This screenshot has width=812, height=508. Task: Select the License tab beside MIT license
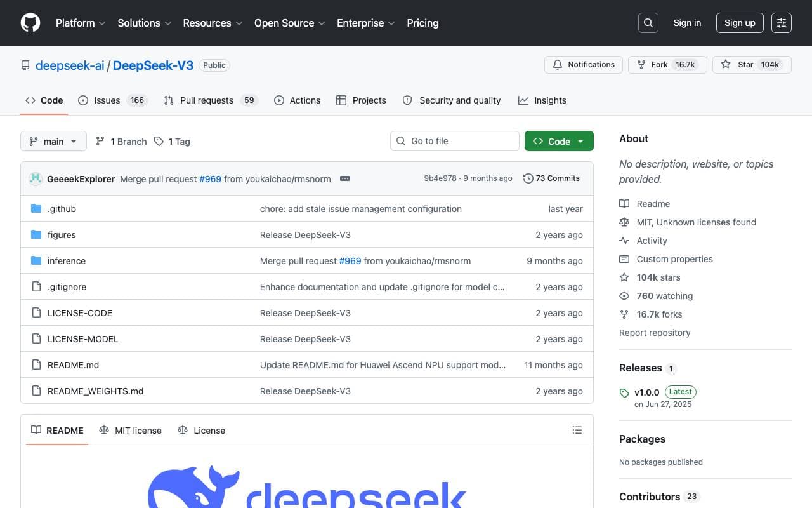202,431
